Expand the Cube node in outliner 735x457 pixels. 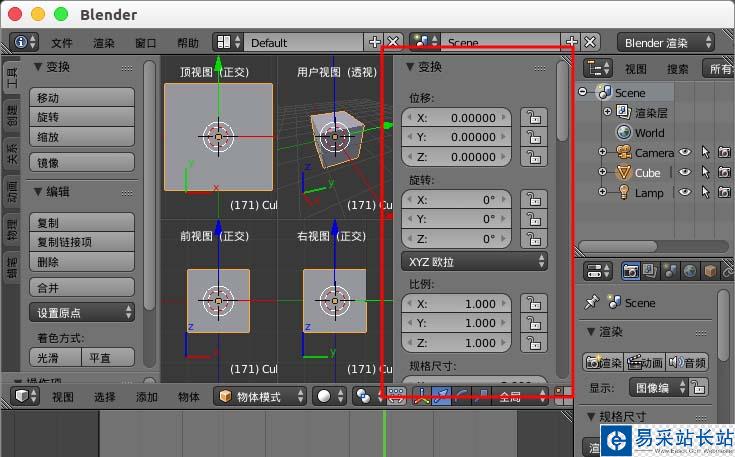pos(603,172)
